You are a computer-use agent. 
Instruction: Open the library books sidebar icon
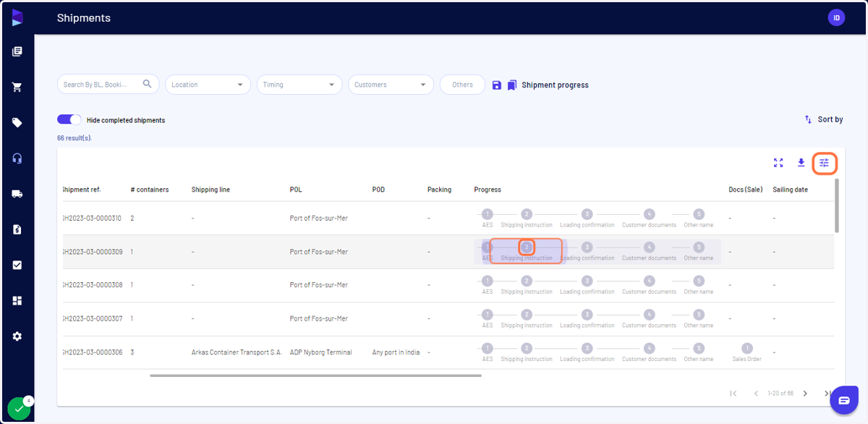17,51
